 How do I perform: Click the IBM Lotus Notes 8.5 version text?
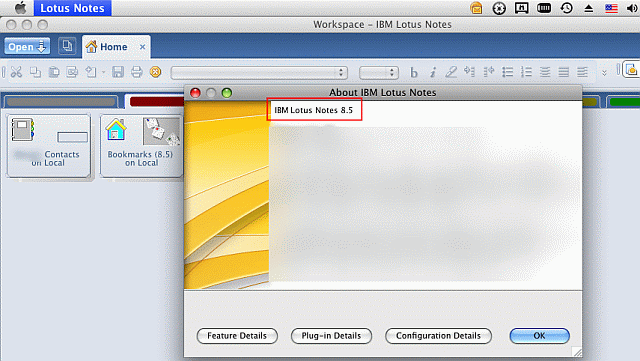click(313, 110)
